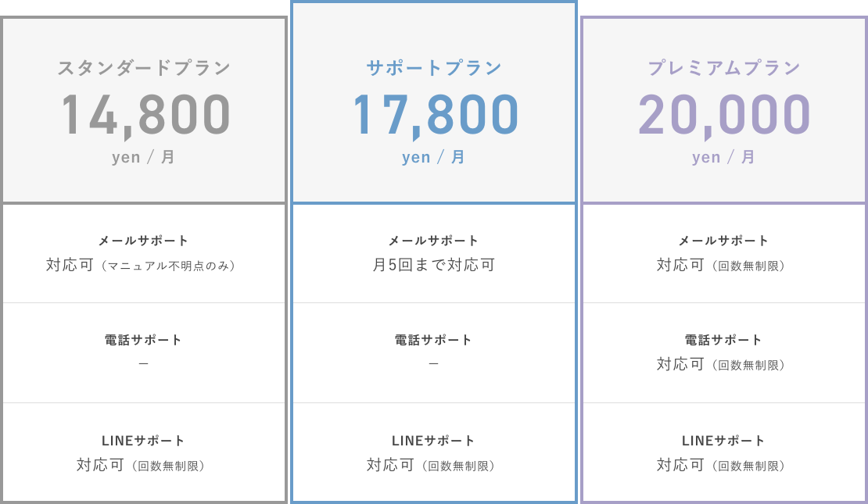The height and width of the screenshot is (504, 868).
Task: Click the support plan メールサポート label
Action: pyautogui.click(x=434, y=241)
